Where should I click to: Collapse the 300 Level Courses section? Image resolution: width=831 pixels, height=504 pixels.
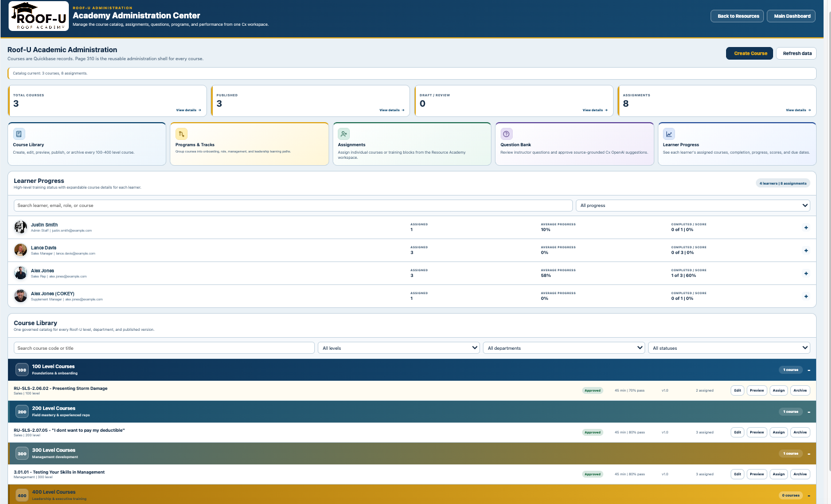809,454
